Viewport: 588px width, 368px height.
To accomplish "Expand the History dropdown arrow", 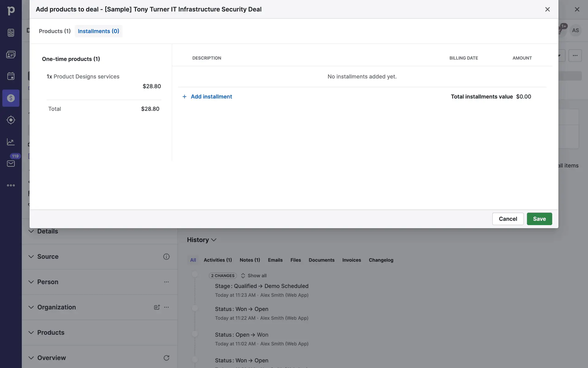I will pos(214,240).
